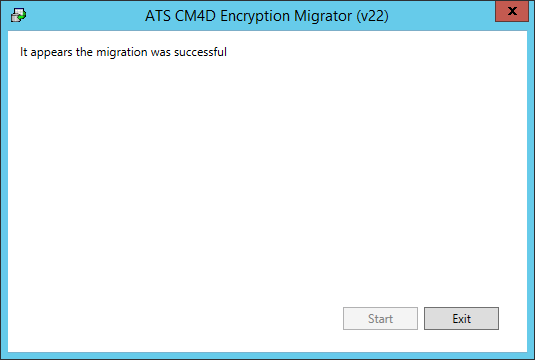Click the ATS CM4D Encryption Migrator title

(267, 16)
